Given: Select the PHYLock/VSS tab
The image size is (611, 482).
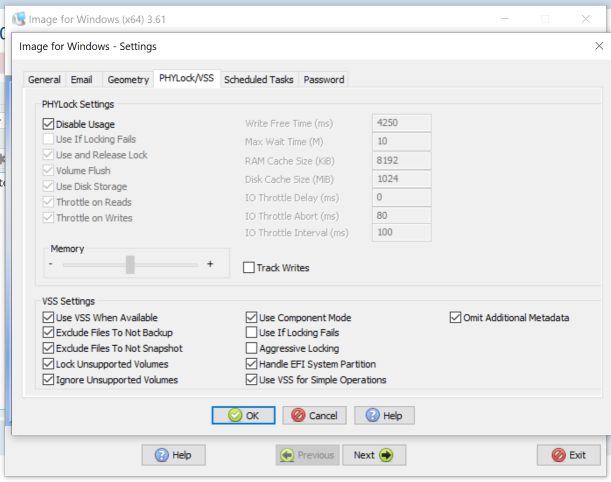Looking at the screenshot, I should tap(187, 78).
